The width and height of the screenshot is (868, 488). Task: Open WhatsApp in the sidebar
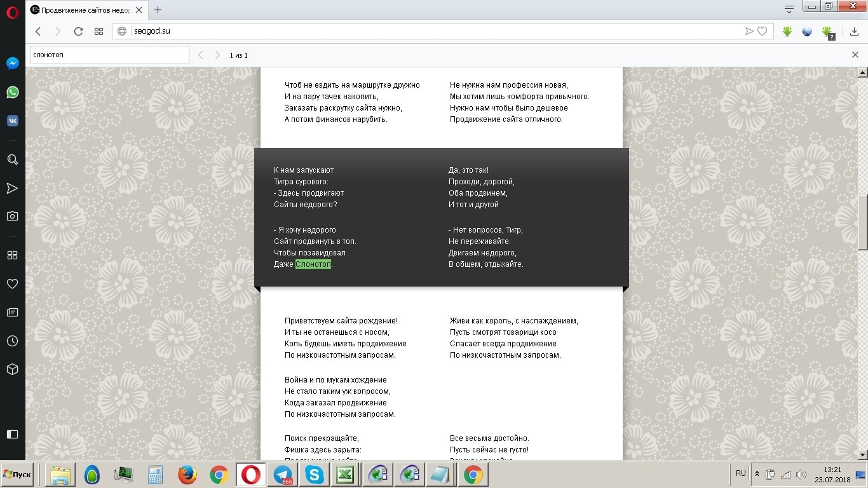(x=12, y=92)
